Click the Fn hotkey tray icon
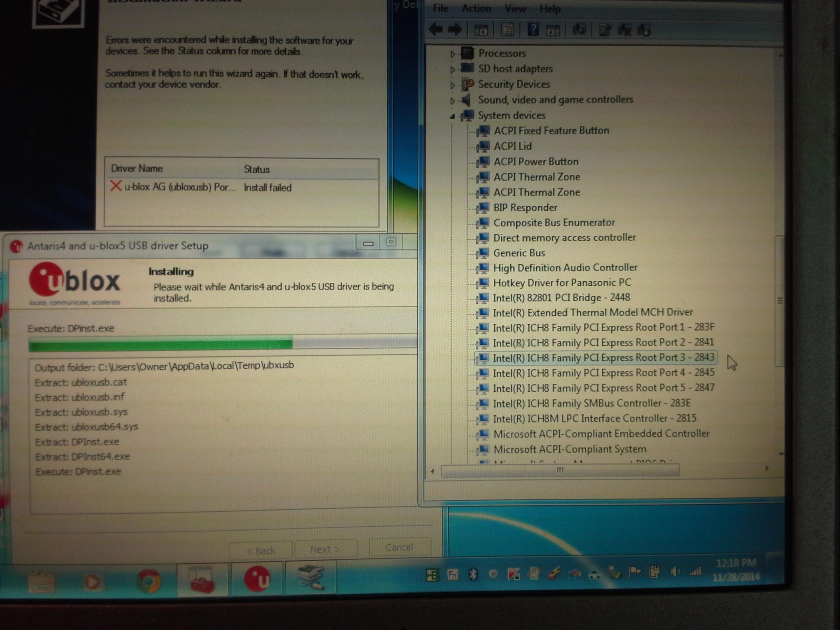840x630 pixels. click(452, 575)
